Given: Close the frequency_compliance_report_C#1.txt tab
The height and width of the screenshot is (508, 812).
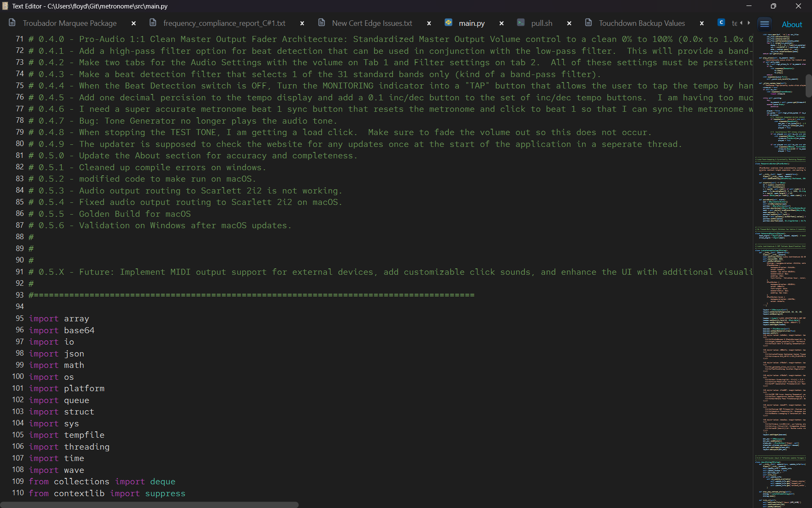Looking at the screenshot, I should 302,23.
